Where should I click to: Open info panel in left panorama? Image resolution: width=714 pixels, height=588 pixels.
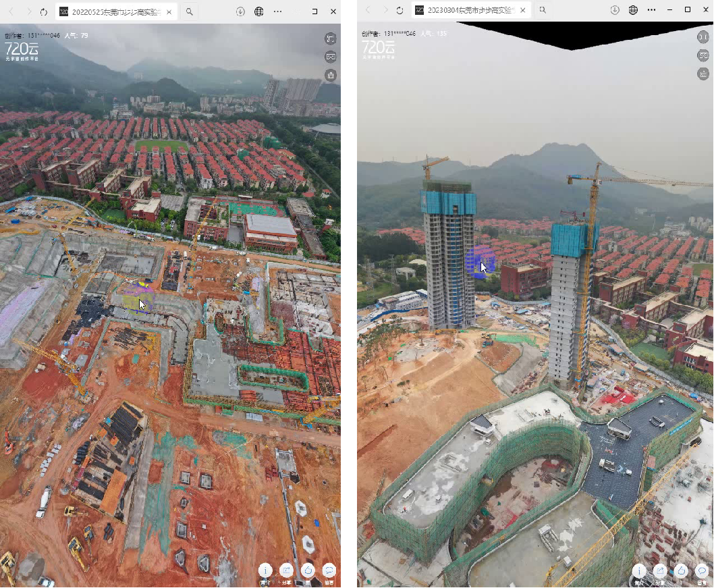[265, 570]
